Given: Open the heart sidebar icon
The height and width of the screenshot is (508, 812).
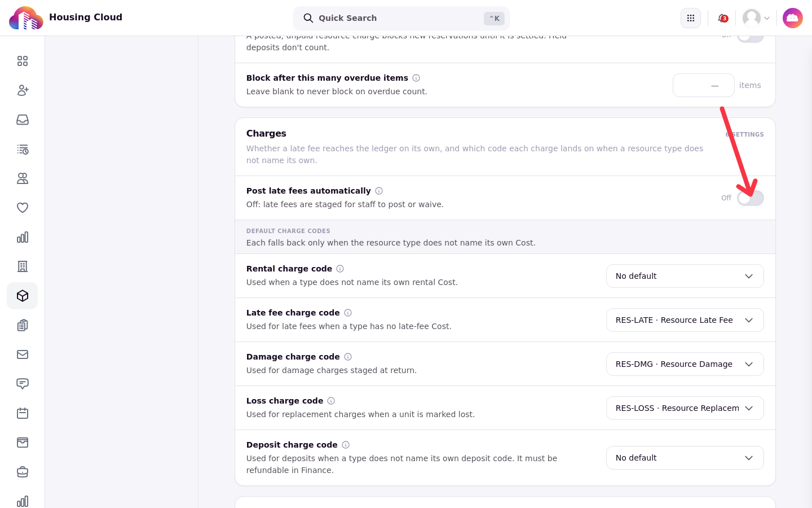Looking at the screenshot, I should (x=23, y=208).
